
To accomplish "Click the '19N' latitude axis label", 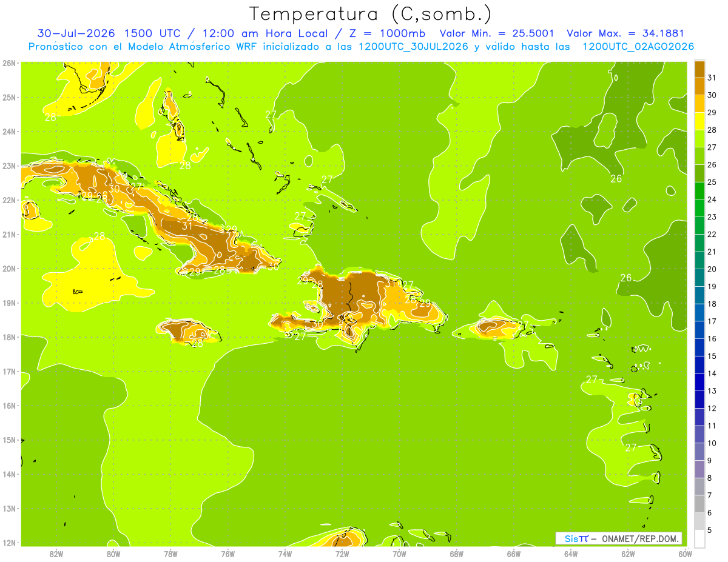I will [8, 303].
